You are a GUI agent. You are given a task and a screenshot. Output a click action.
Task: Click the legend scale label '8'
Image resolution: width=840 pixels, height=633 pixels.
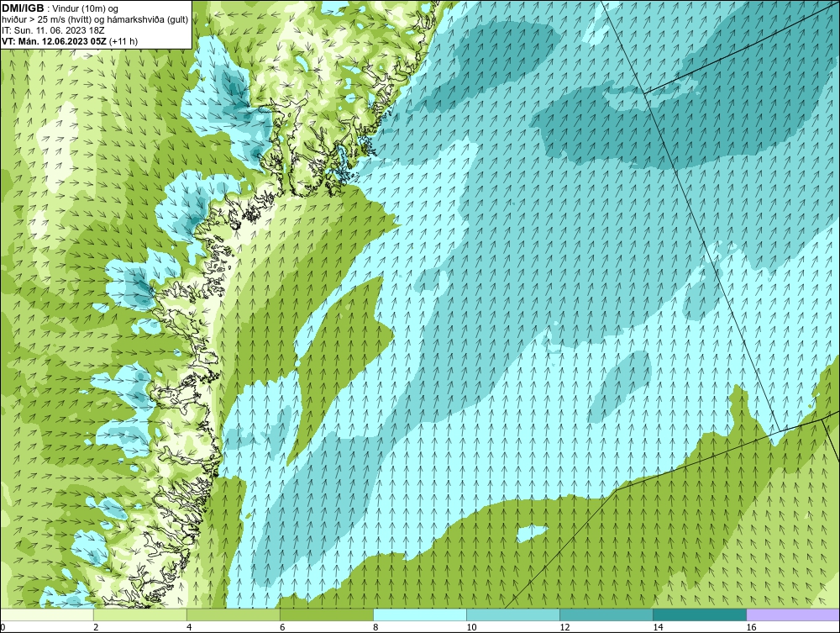[376, 627]
